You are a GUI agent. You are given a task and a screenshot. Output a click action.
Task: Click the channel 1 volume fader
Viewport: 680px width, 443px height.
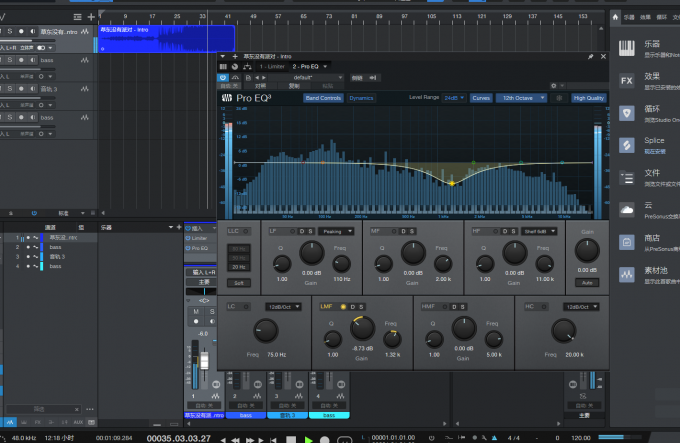tap(204, 361)
